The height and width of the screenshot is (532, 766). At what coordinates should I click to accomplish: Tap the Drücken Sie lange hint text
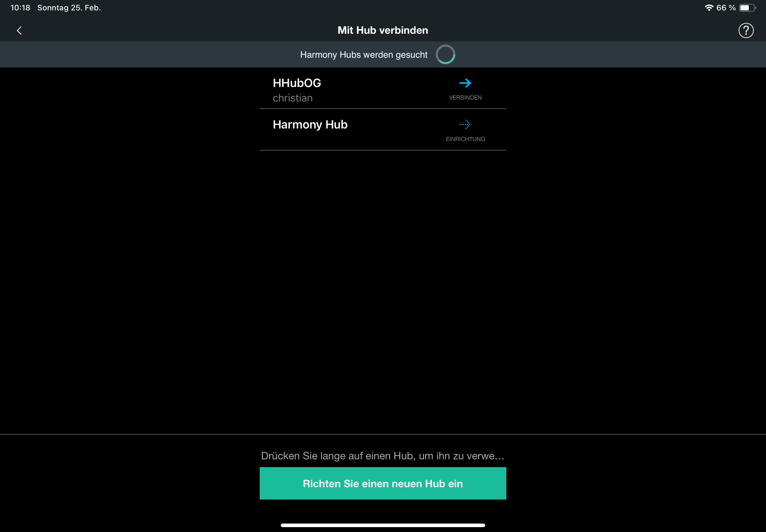383,456
